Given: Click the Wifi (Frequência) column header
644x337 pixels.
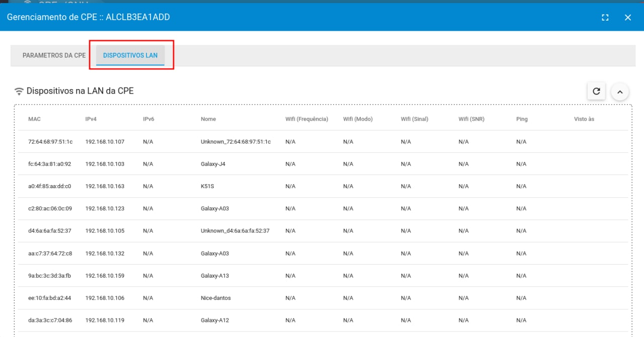Looking at the screenshot, I should pyautogui.click(x=306, y=119).
